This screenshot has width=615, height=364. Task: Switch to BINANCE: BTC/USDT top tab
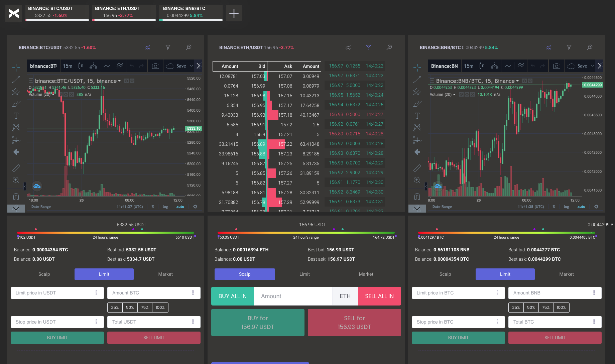57,13
